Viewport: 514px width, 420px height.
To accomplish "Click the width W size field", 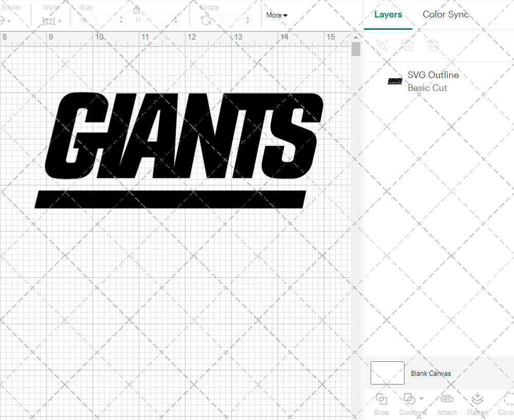I will 104,20.
